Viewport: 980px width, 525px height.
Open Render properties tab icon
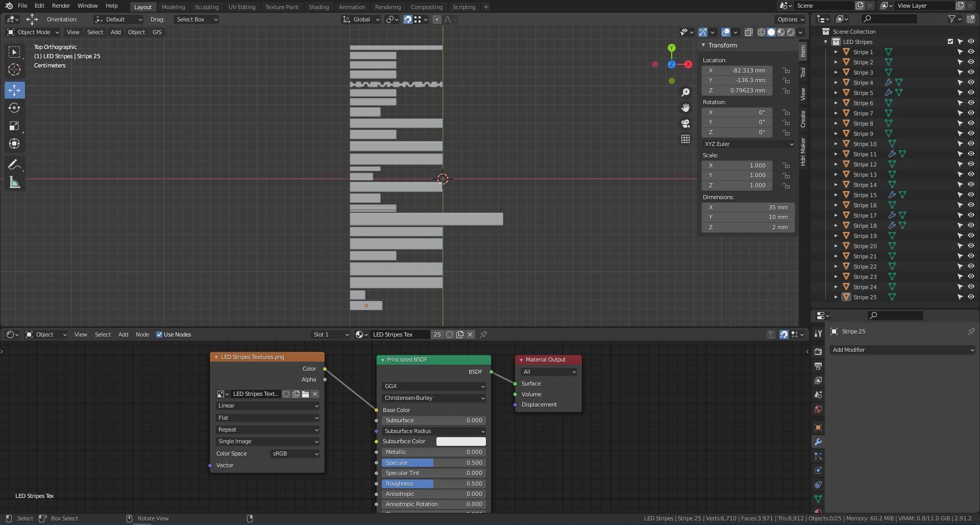(x=818, y=351)
